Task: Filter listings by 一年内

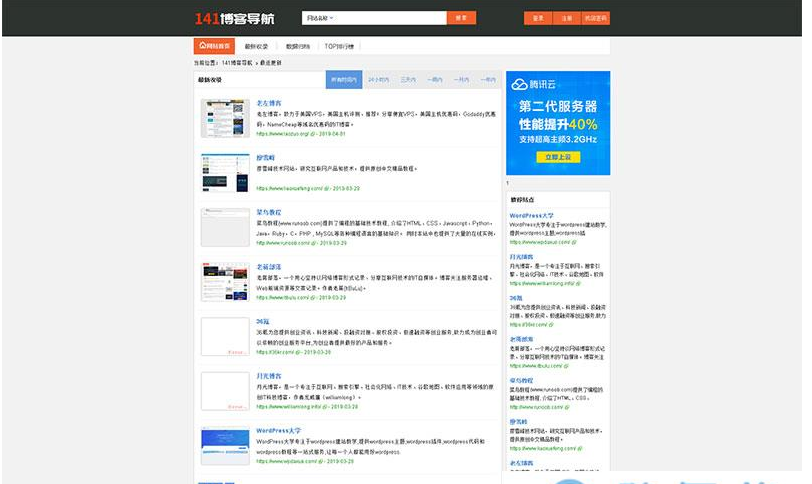Action: [x=488, y=79]
